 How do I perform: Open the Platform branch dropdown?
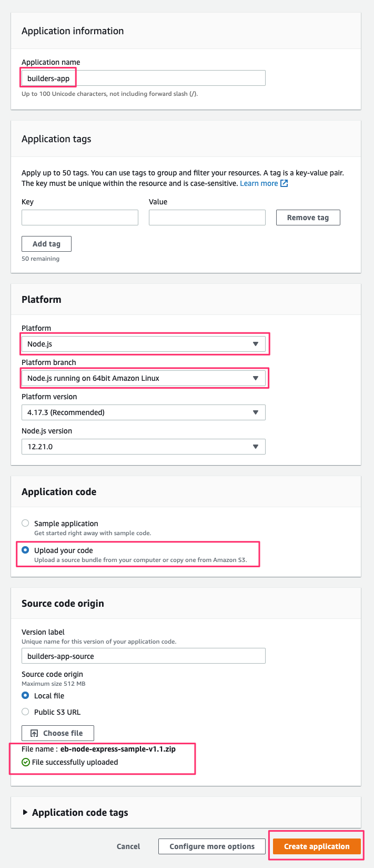coord(144,378)
